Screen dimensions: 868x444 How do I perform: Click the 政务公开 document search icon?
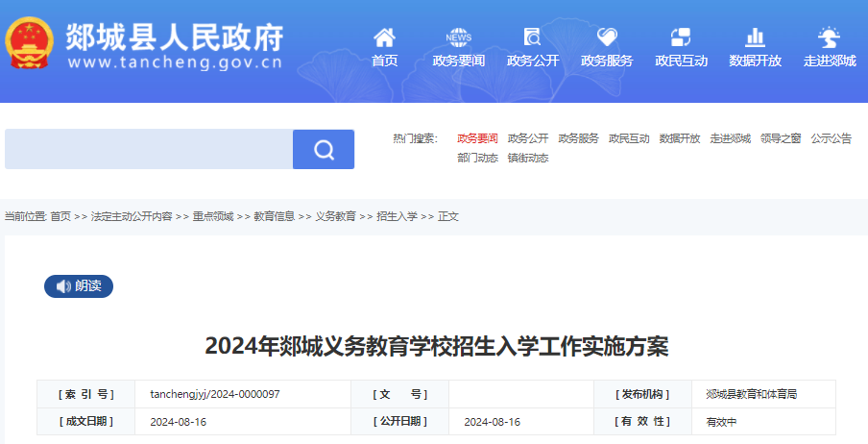tap(533, 37)
